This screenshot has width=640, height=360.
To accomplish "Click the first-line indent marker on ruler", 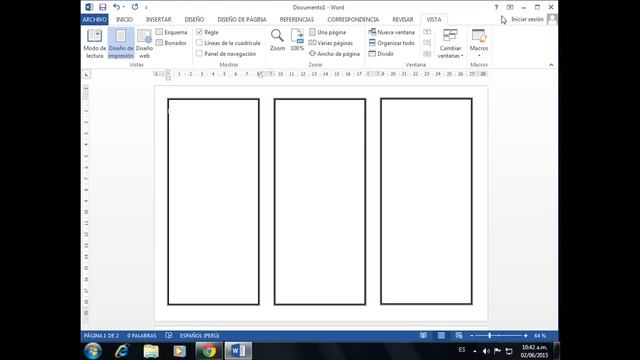I will 168,72.
